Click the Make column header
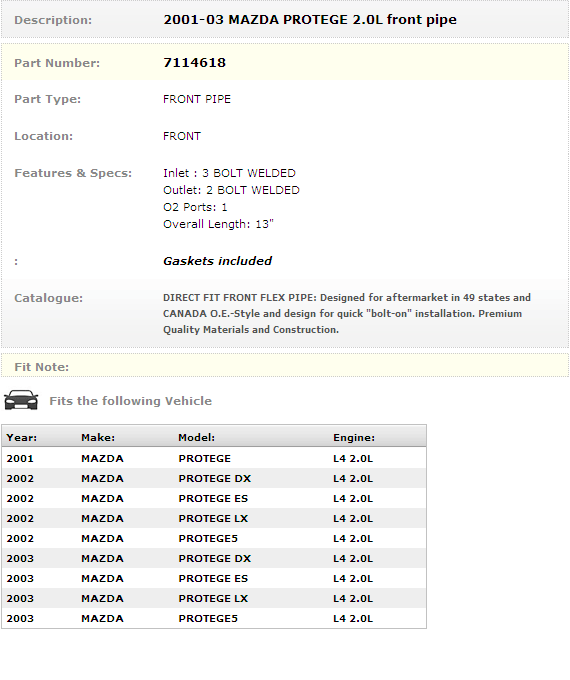Viewport: 570px width, 680px height. [98, 438]
